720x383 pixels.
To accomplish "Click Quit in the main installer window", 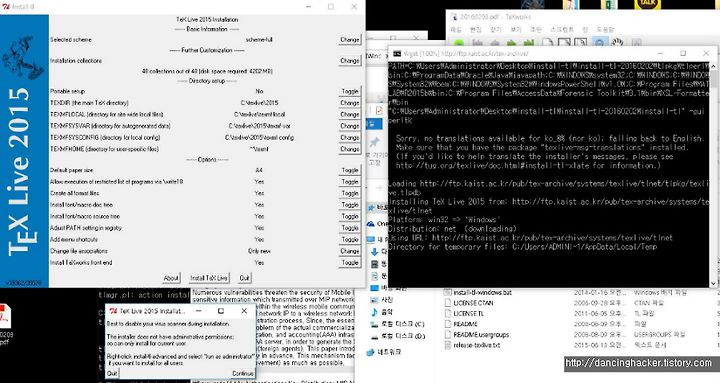I will (x=244, y=278).
